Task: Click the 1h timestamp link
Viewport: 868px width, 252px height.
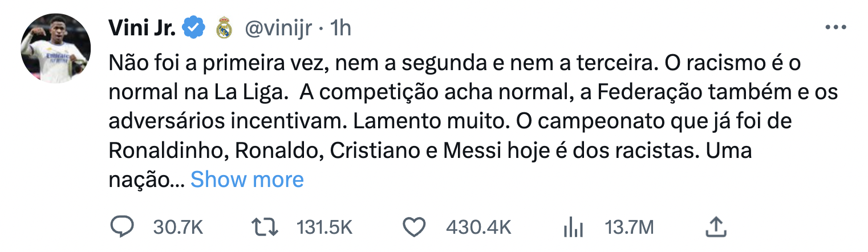Action: click(340, 27)
